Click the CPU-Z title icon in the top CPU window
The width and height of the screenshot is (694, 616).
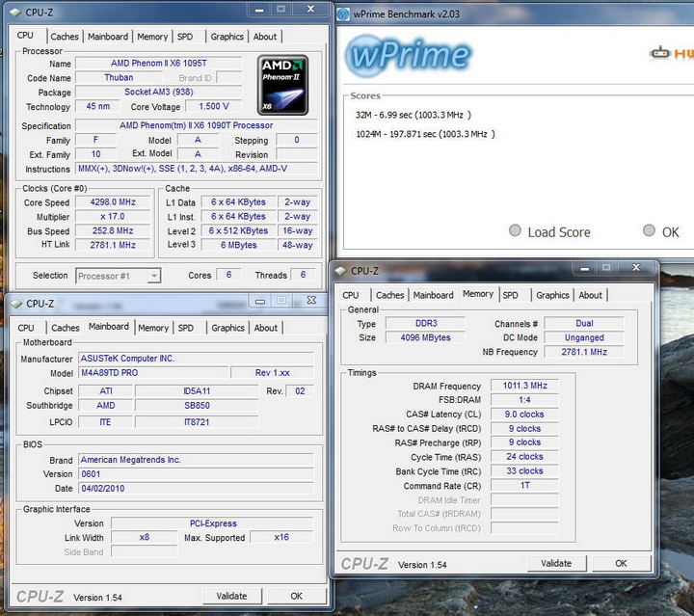pyautogui.click(x=15, y=13)
